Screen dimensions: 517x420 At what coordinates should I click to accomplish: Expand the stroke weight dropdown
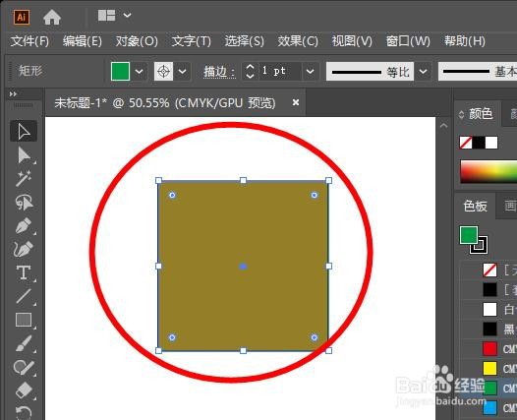310,71
